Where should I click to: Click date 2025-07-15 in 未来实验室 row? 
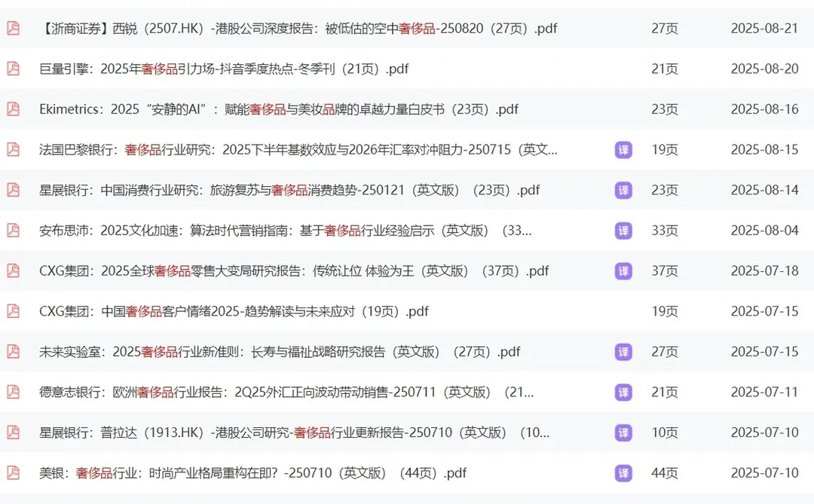pyautogui.click(x=764, y=351)
